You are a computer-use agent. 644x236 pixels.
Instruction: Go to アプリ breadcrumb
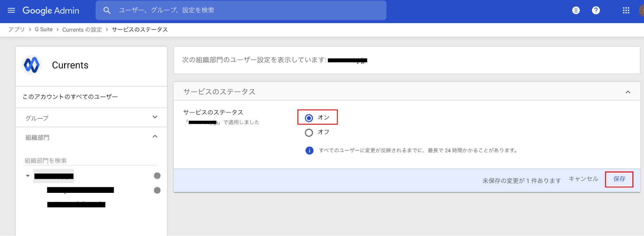(x=16, y=29)
